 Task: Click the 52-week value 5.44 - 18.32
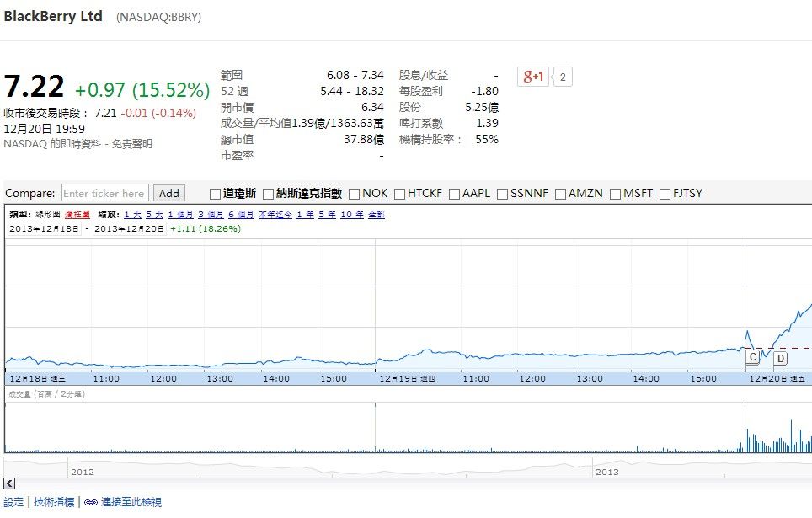352,91
